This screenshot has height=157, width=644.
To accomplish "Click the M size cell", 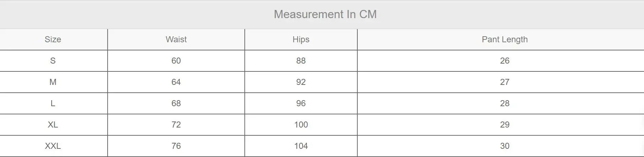I will pos(53,82).
